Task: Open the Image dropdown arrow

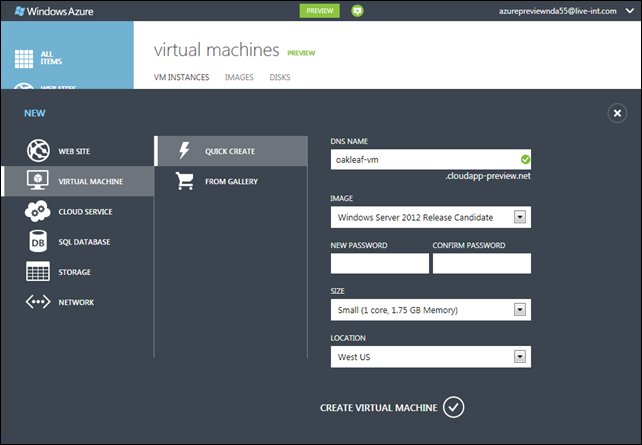Action: [x=520, y=217]
